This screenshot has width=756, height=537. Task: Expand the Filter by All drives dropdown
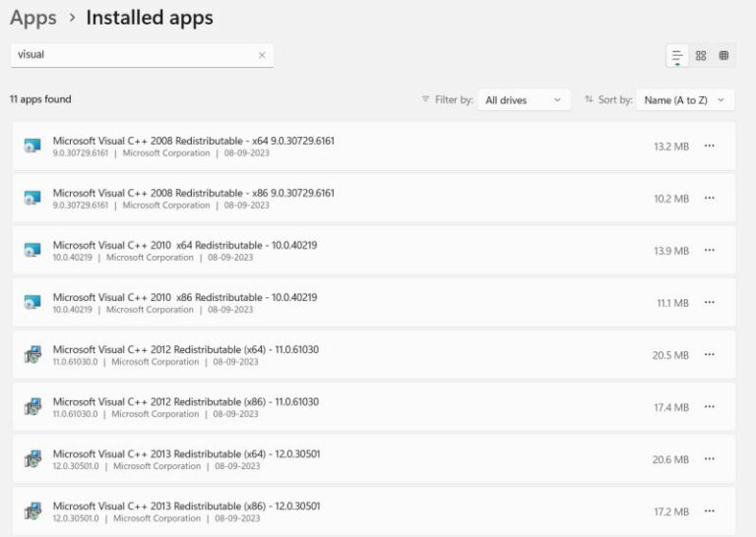[x=524, y=100]
